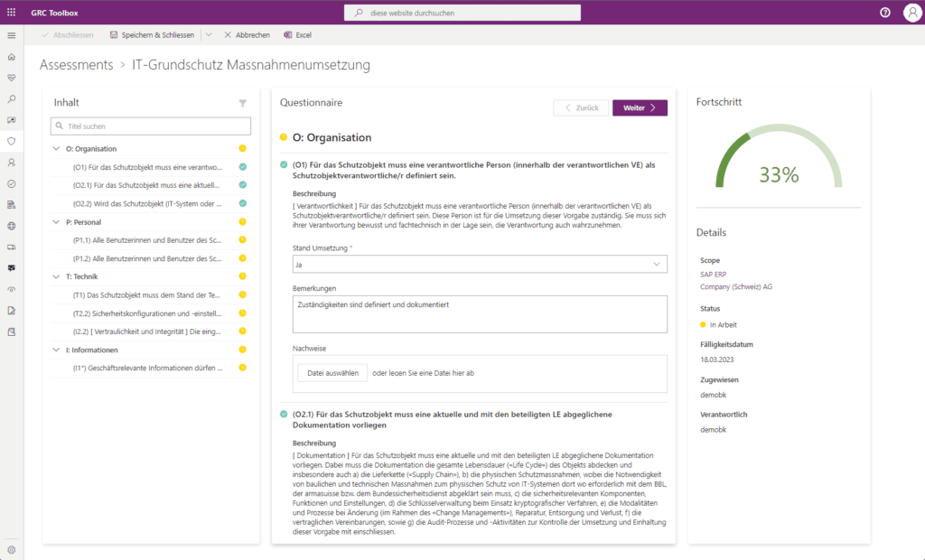Collapse the I: Informationen tree section
The height and width of the screenshot is (560, 925).
coord(56,350)
